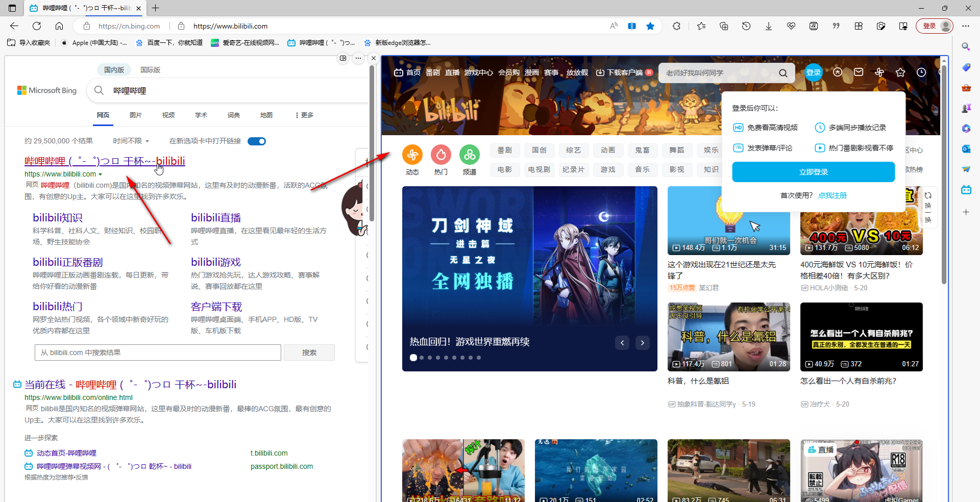Click Edge profile 登录 button
Image resolution: width=980 pixels, height=502 pixels.
click(x=935, y=26)
